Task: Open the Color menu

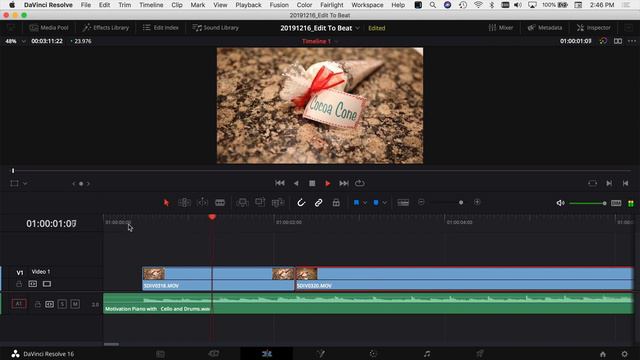Action: coord(304,5)
